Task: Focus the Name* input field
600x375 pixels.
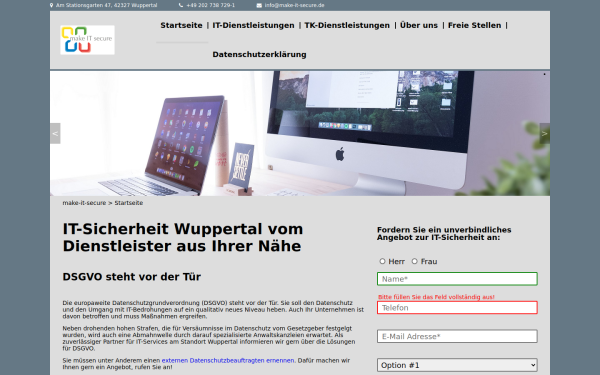Action: click(457, 279)
